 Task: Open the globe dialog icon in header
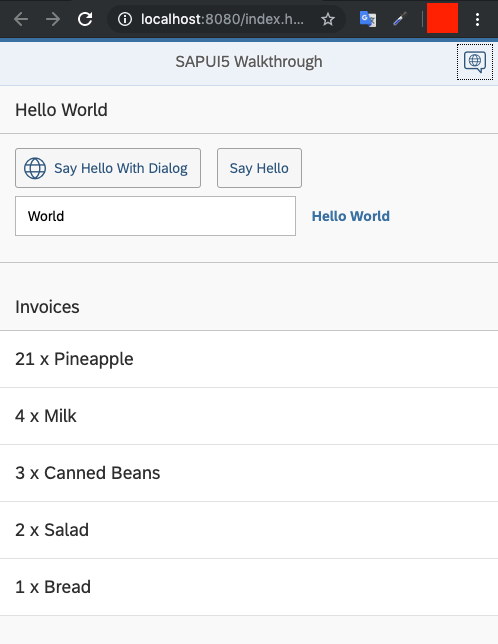[475, 62]
